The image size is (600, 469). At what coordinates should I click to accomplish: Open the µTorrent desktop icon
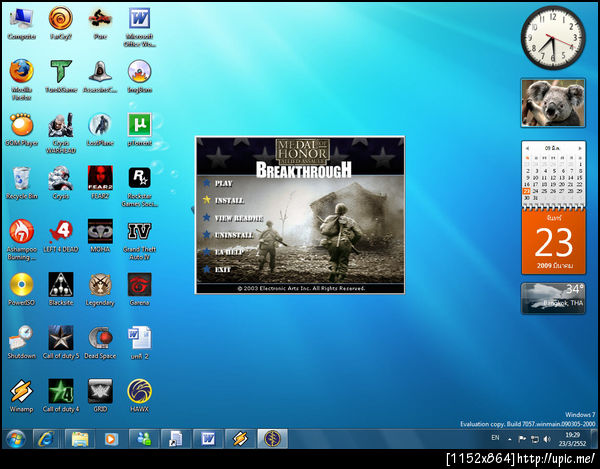139,130
